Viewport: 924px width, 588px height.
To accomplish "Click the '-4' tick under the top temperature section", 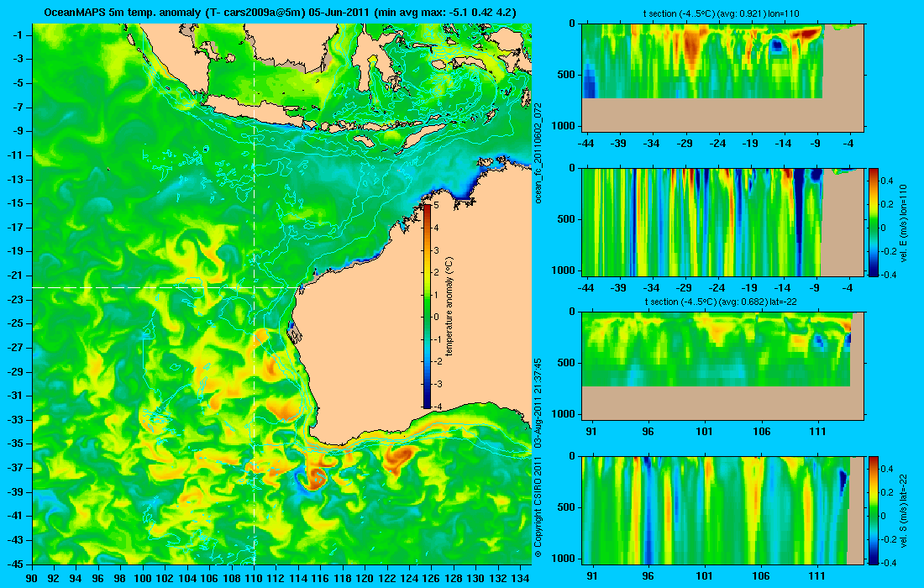I will [847, 144].
